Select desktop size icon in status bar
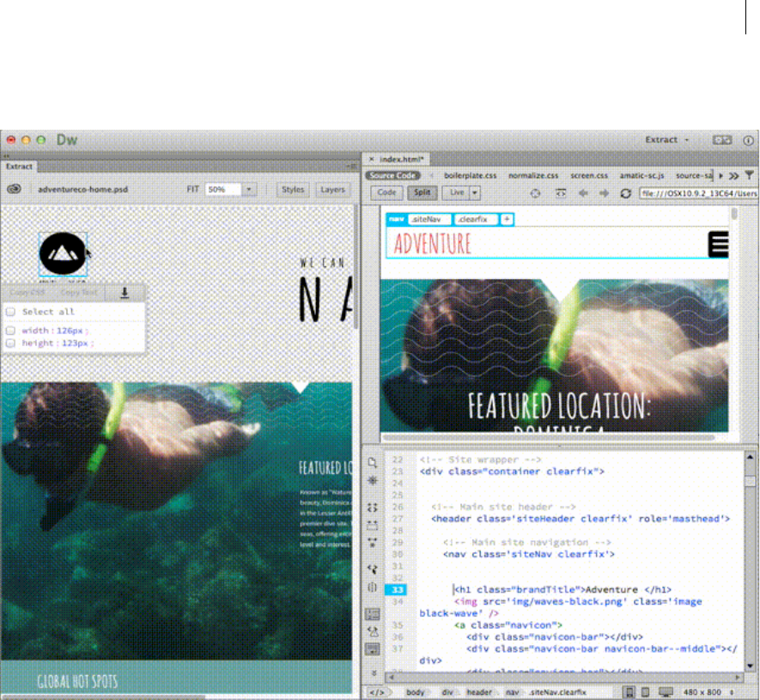The height and width of the screenshot is (700, 760). pyautogui.click(x=666, y=692)
